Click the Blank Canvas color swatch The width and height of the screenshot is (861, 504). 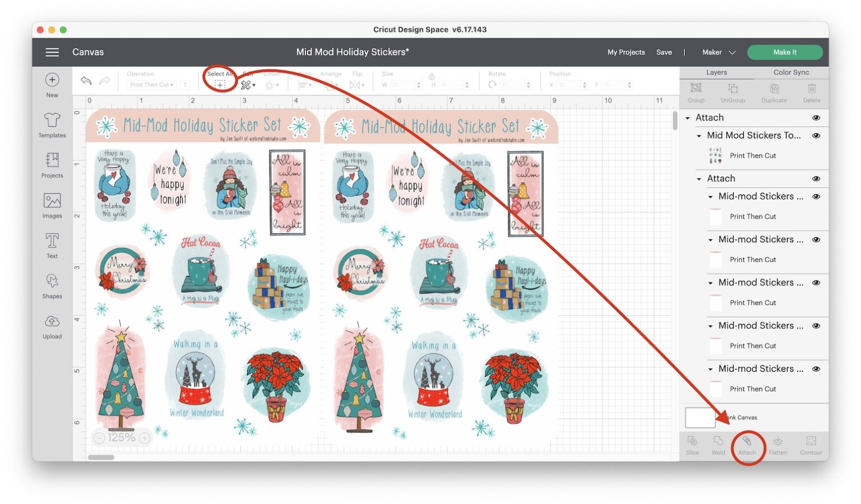click(700, 417)
